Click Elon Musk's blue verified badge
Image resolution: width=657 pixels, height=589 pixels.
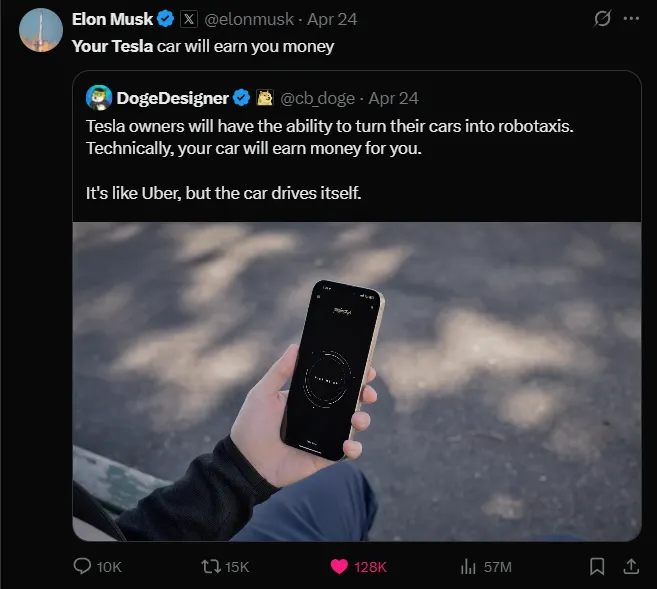(x=167, y=19)
